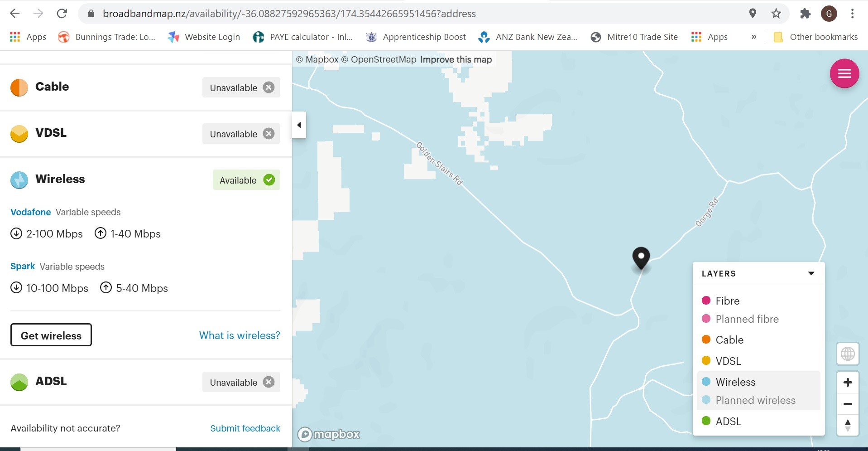The height and width of the screenshot is (451, 868).
Task: Bookmark this page with star icon
Action: pos(776,14)
